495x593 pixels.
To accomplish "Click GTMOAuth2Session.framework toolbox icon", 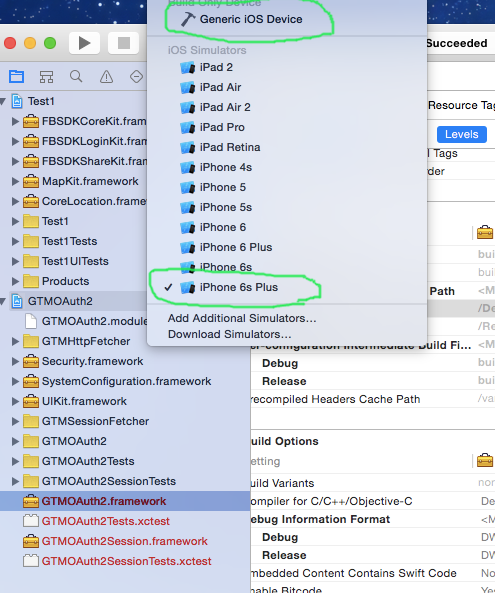I will pos(31,541).
